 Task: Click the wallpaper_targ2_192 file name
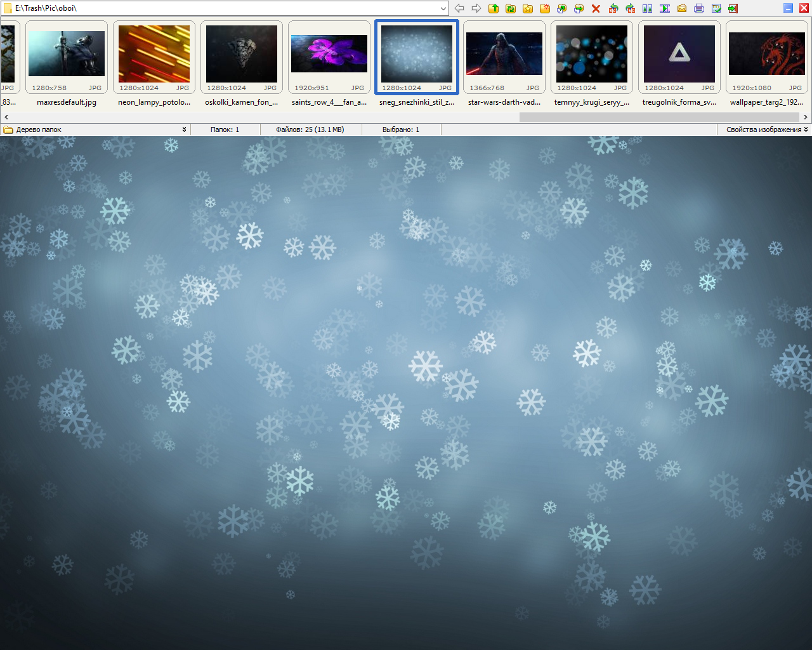[767, 102]
